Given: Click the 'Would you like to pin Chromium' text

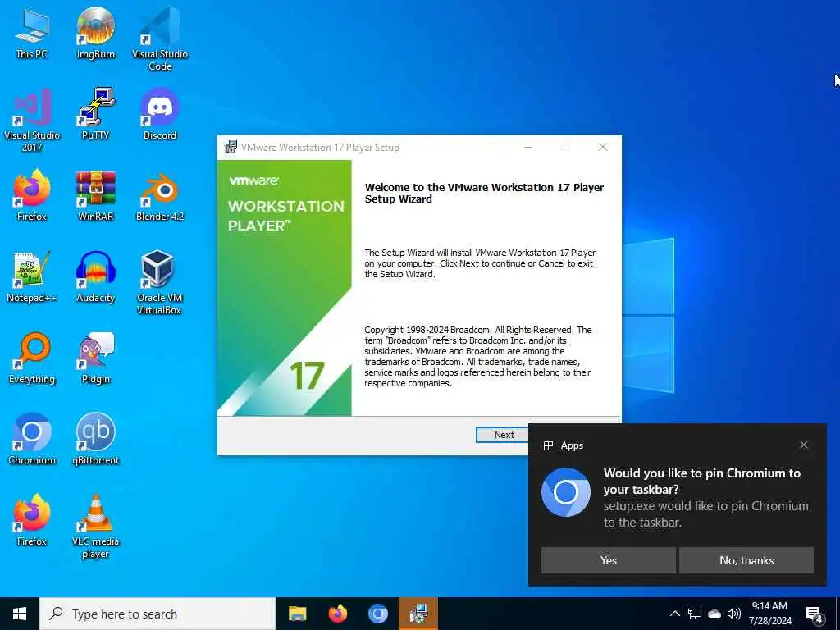Looking at the screenshot, I should [702, 481].
